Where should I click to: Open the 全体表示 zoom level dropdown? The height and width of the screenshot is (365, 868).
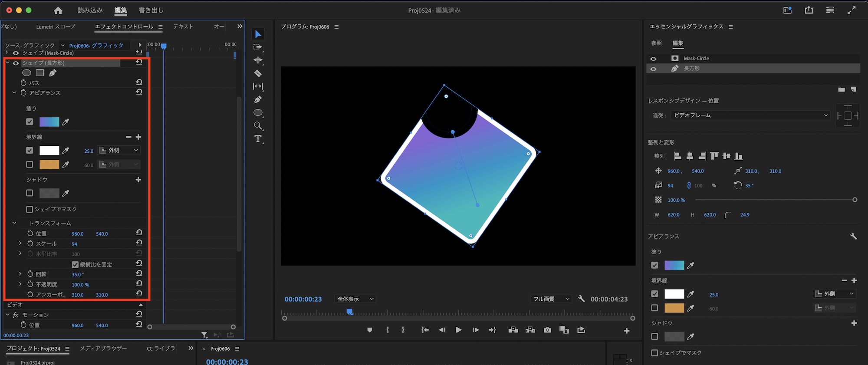tap(355, 299)
